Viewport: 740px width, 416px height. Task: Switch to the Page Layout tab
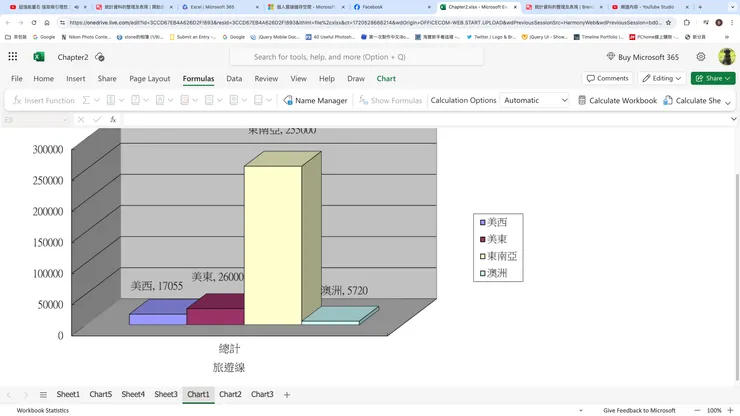pyautogui.click(x=150, y=78)
